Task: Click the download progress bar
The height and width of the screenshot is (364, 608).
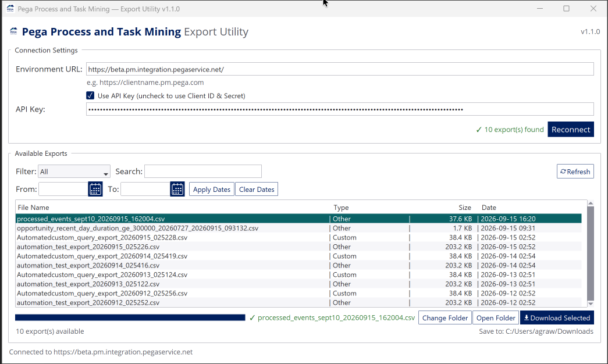Action: pyautogui.click(x=130, y=318)
